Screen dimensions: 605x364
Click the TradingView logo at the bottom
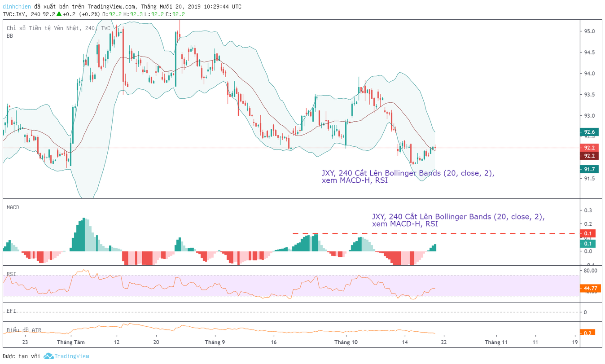[x=66, y=356]
